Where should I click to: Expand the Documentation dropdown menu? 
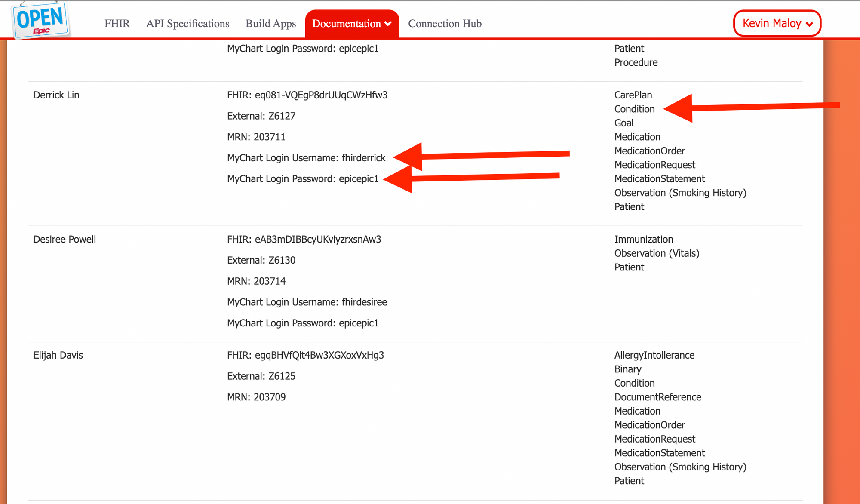coord(352,24)
